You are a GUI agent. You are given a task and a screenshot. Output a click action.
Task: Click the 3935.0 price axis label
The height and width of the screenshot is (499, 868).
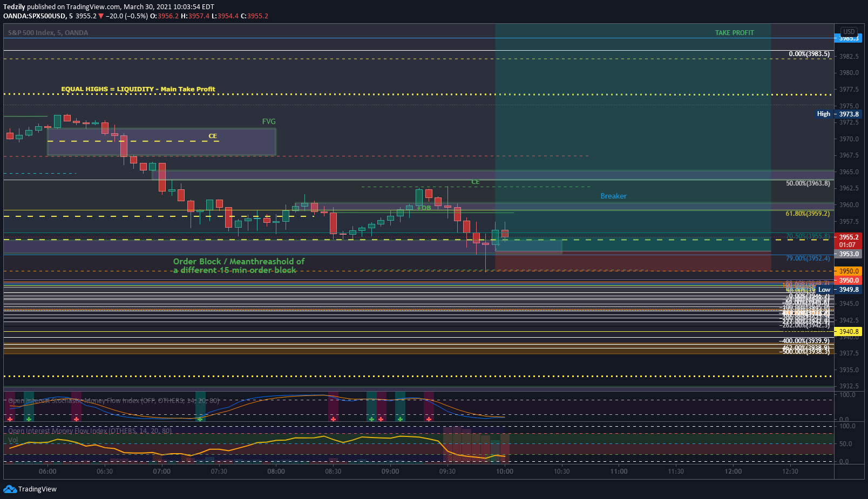coord(849,370)
